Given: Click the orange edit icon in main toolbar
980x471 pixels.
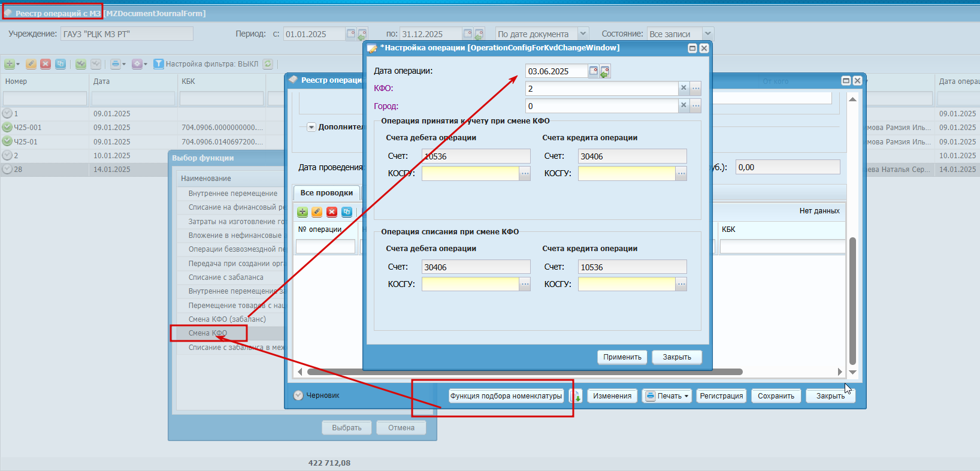Looking at the screenshot, I should coord(31,64).
